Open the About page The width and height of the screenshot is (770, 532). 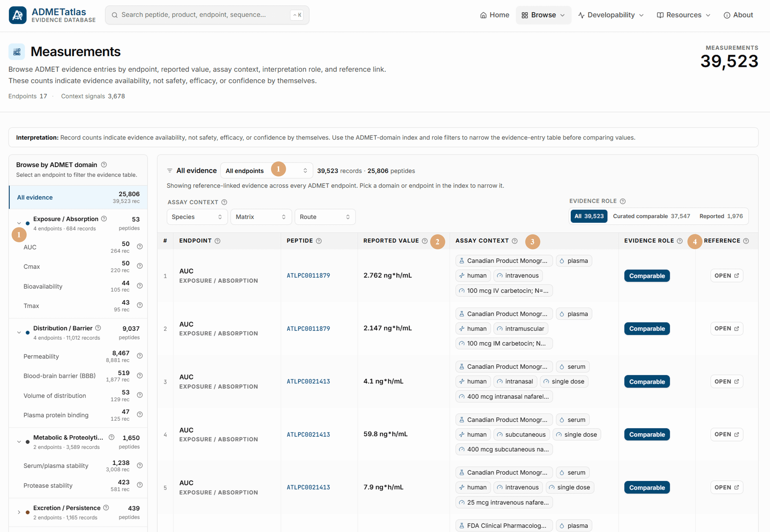tap(738, 15)
